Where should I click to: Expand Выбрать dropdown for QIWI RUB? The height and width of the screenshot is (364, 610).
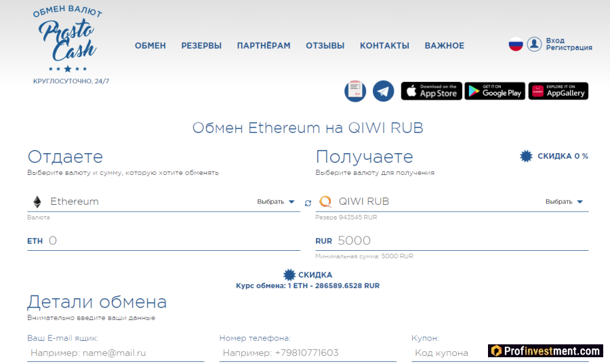coord(564,201)
